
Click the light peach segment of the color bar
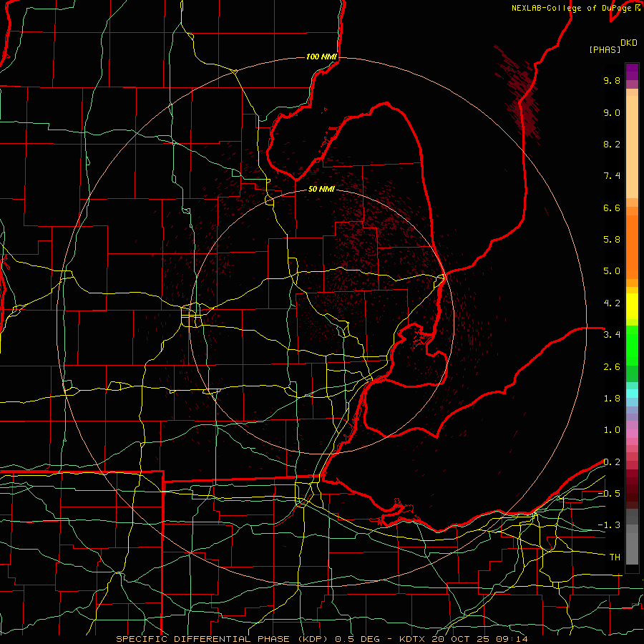[632, 147]
